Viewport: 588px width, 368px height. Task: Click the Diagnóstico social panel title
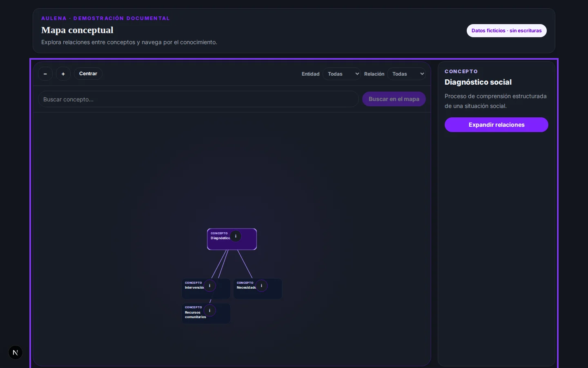[478, 82]
